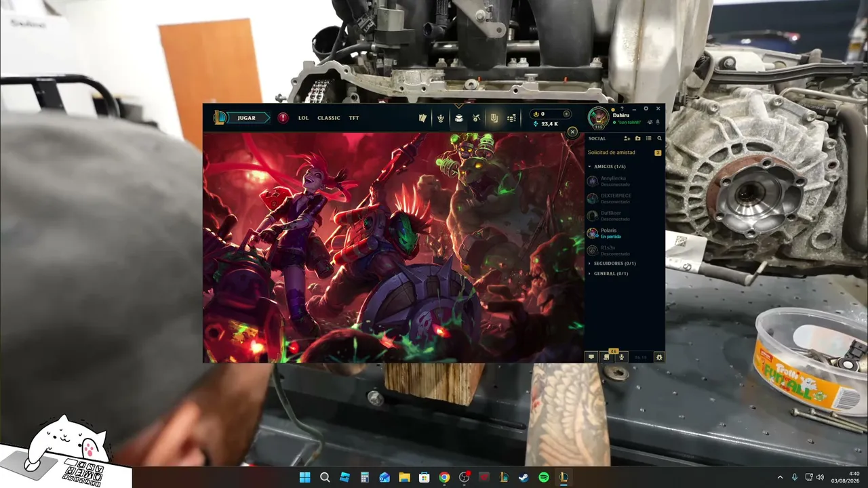Open the notifications bell icon
Viewport: 868px width, 488px height.
[x=658, y=123]
